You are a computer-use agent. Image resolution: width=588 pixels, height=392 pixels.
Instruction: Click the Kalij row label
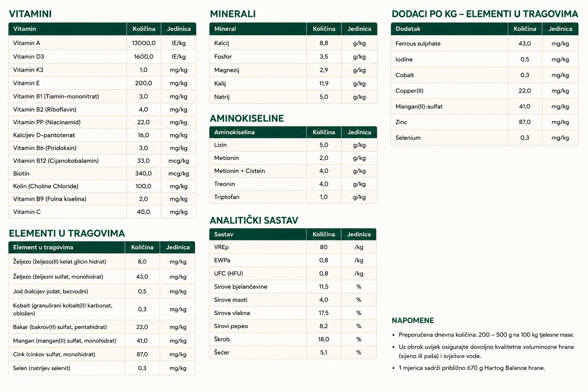coord(220,83)
